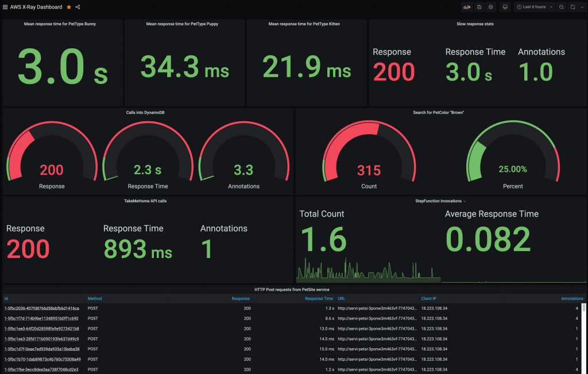
Task: Click the 13.0 ms response time cell
Action: (327, 329)
